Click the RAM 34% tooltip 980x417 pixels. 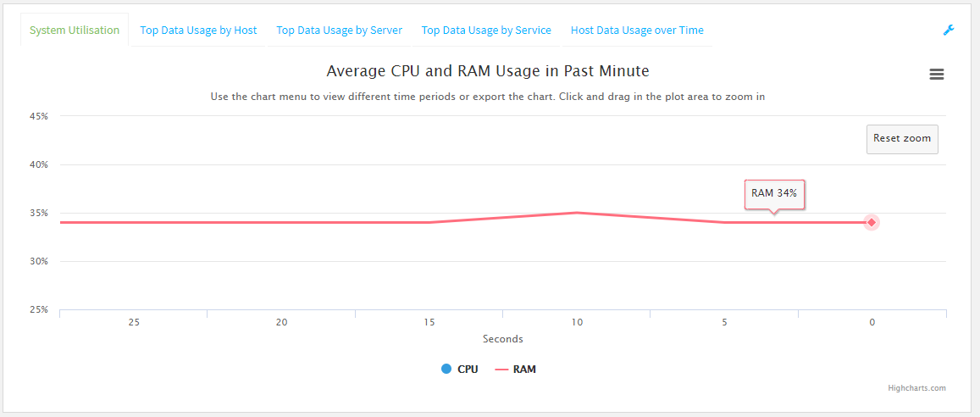774,193
